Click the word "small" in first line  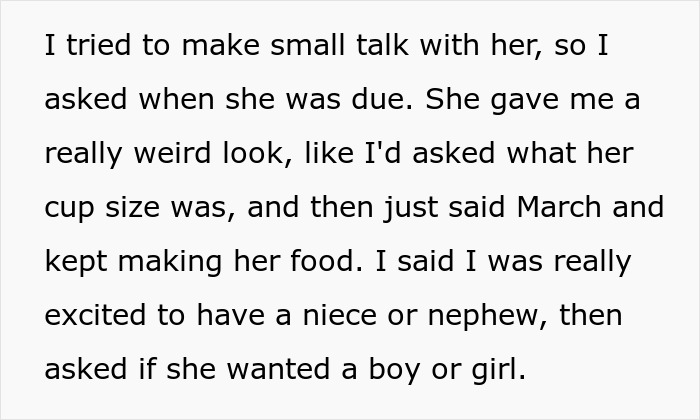(308, 45)
